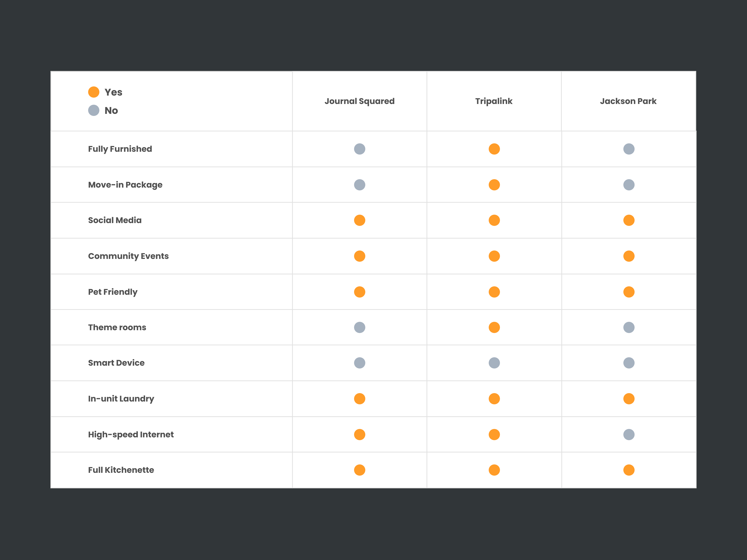Click Tripalink's Fully Furnished orange dot

coord(494,149)
